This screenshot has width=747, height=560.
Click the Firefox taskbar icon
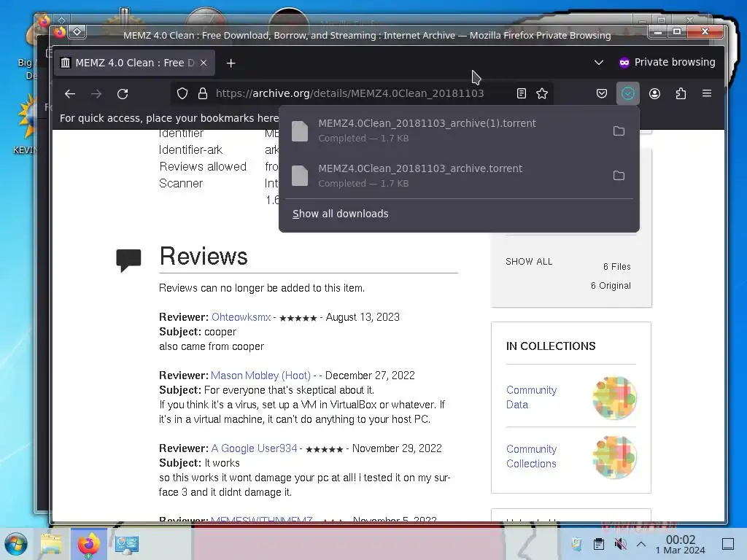pyautogui.click(x=88, y=544)
